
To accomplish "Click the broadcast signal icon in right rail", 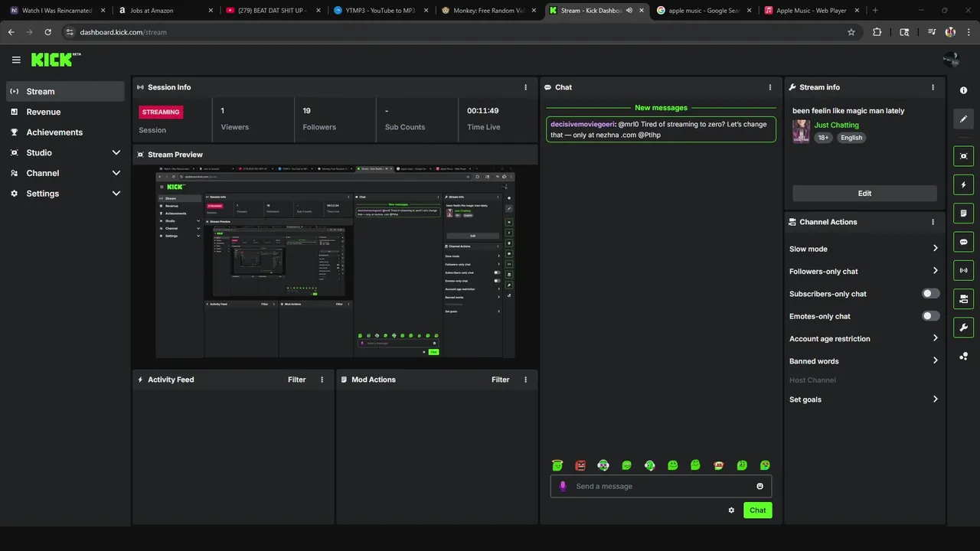I will (x=963, y=270).
